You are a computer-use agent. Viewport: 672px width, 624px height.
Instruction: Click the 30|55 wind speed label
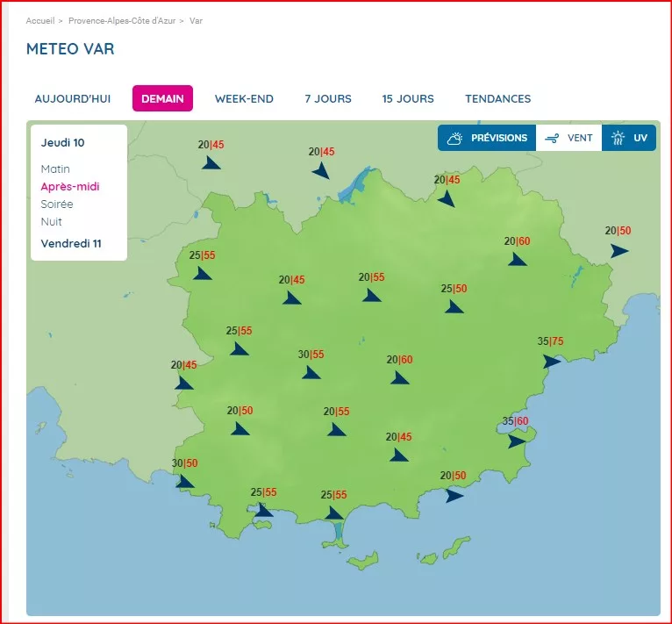pyautogui.click(x=311, y=355)
